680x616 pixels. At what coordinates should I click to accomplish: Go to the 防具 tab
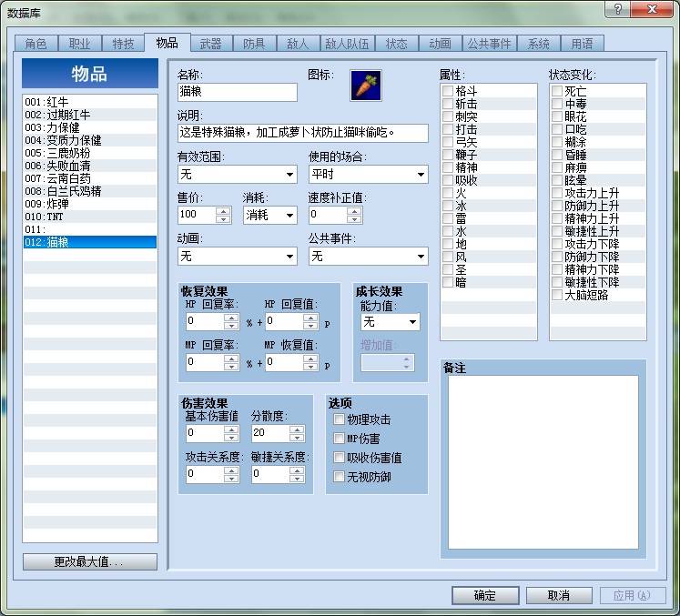(254, 44)
